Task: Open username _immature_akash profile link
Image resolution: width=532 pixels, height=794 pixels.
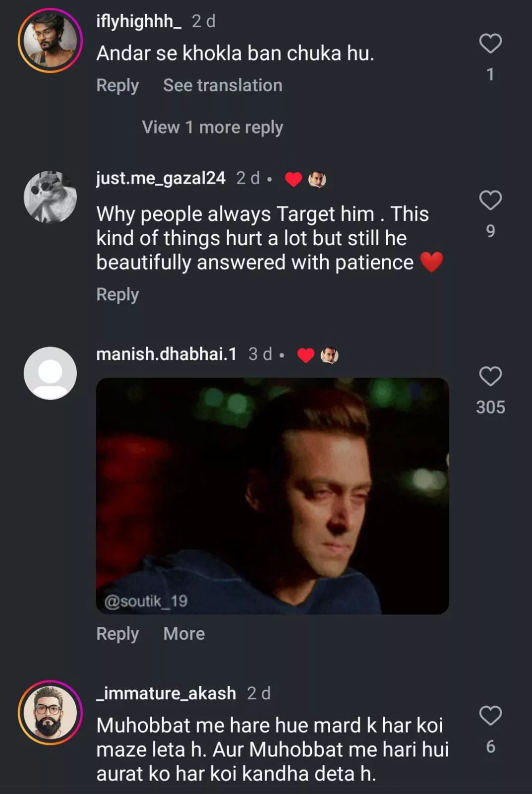Action: (166, 693)
